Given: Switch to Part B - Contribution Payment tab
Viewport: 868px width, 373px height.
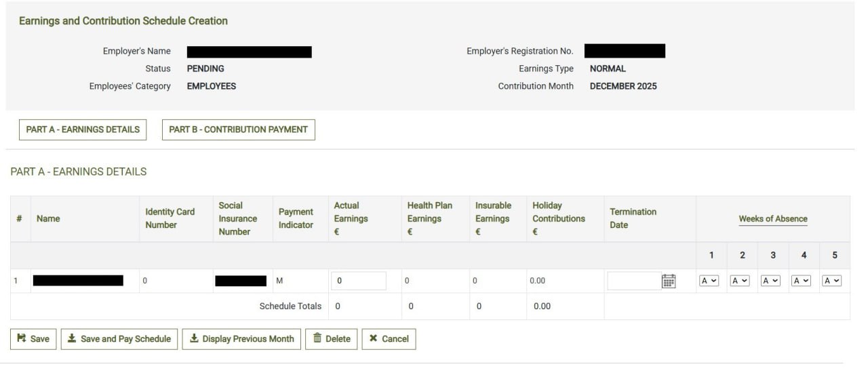Looking at the screenshot, I should point(238,130).
